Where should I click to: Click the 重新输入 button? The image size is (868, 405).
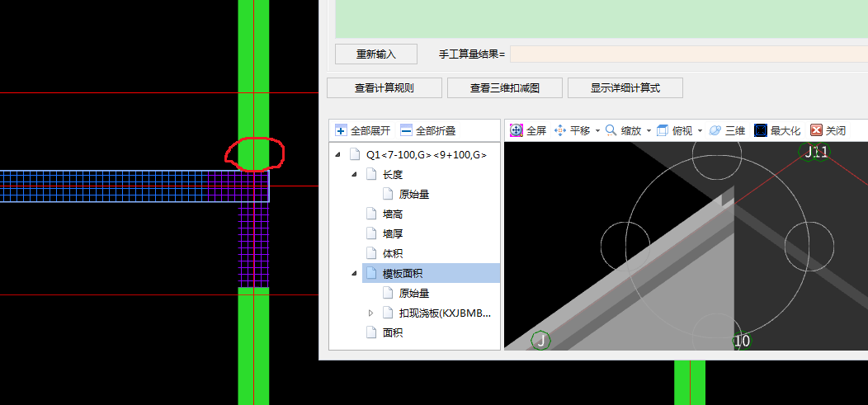coord(376,54)
